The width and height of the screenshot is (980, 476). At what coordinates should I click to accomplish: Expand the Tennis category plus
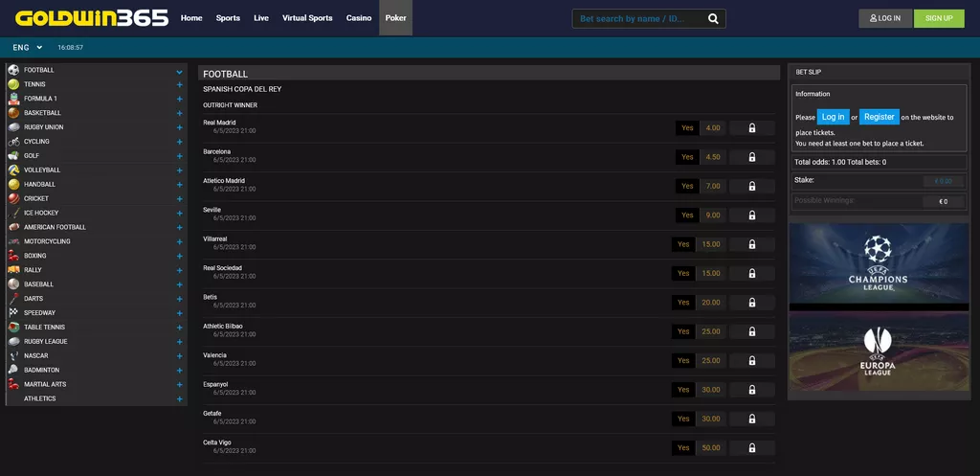click(x=179, y=84)
